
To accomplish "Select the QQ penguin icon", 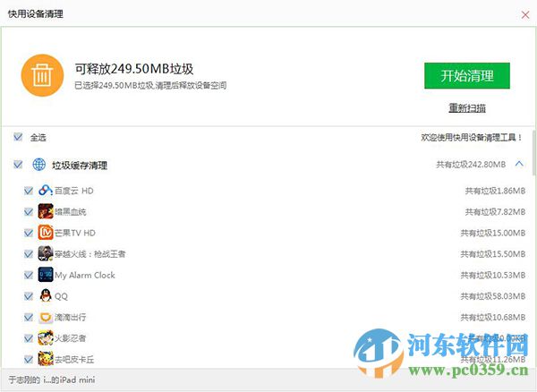I will [x=46, y=296].
